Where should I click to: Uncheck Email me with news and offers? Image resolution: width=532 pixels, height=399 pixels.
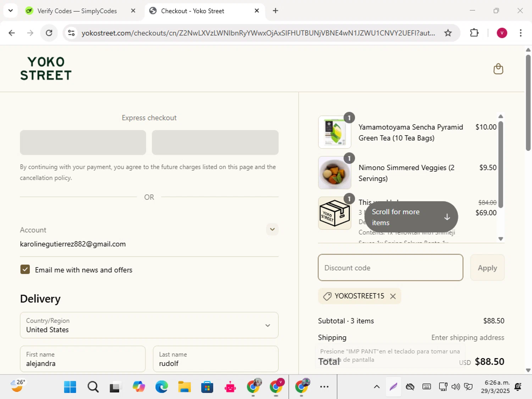point(25,270)
